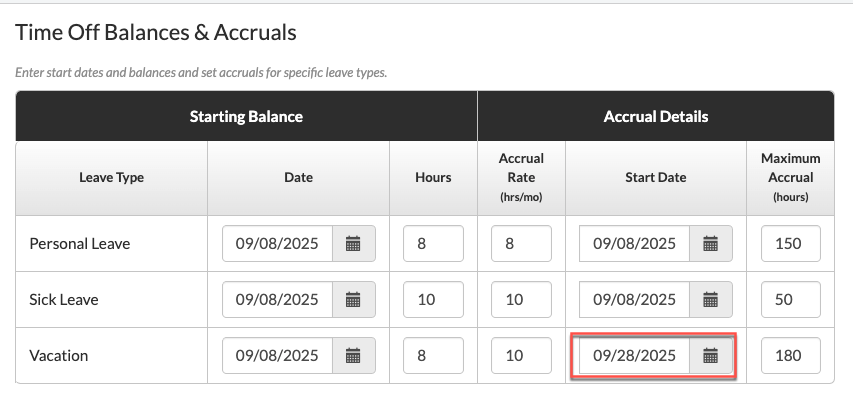Edit Sick Leave maximum accrual 50 field

tap(790, 300)
